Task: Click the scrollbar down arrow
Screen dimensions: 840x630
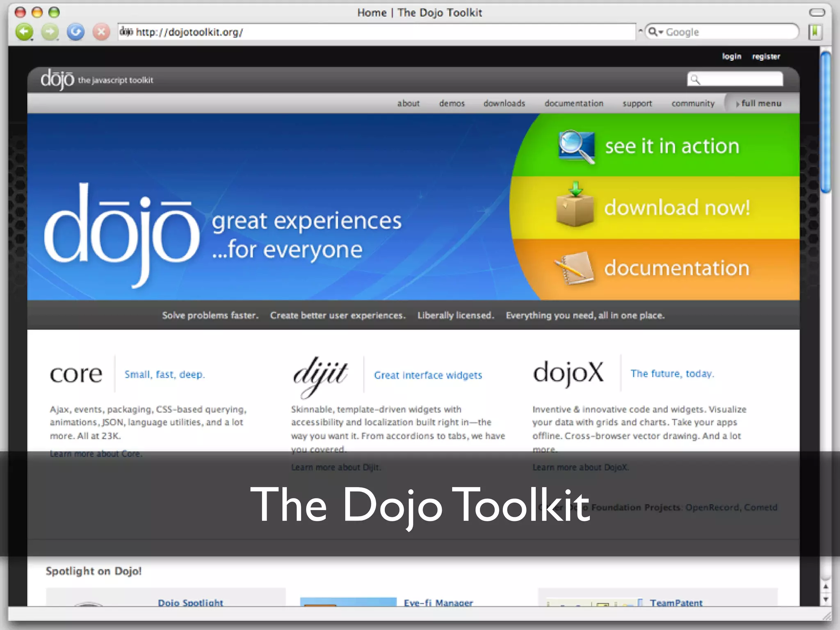Action: pos(826,599)
